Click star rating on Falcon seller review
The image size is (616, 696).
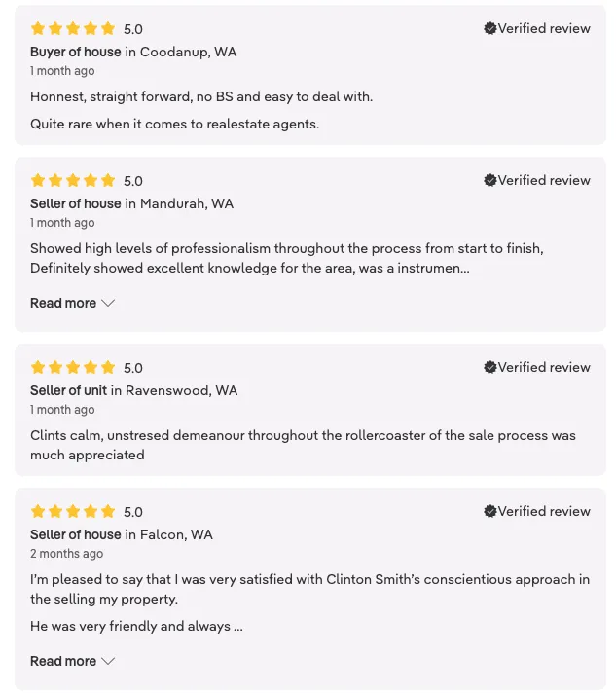73,512
